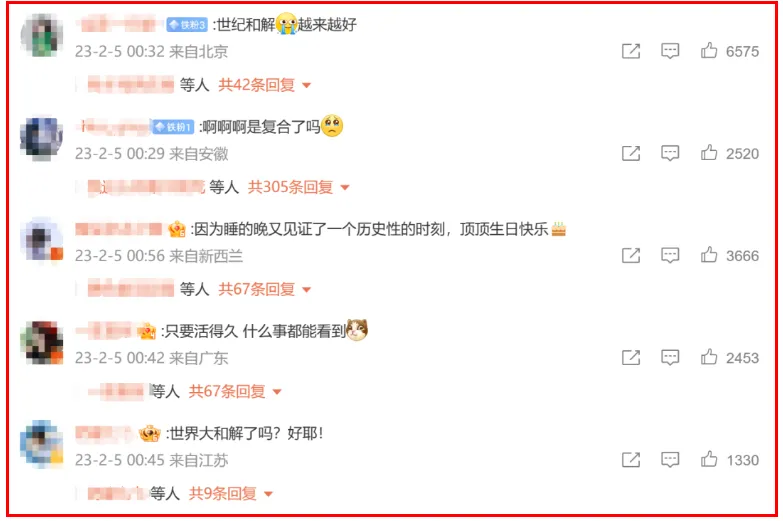Like the comment with 3666 likes
Viewport: 783px width, 521px height.
point(709,255)
